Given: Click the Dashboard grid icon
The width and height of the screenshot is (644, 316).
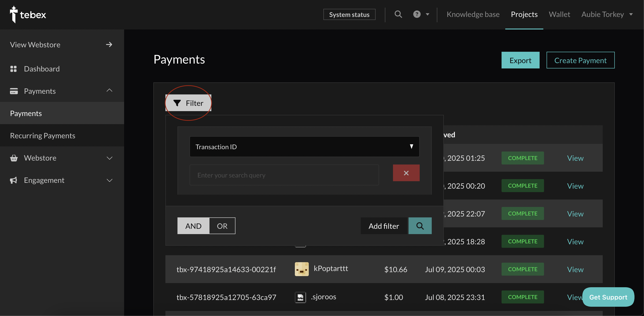Looking at the screenshot, I should coord(13,69).
